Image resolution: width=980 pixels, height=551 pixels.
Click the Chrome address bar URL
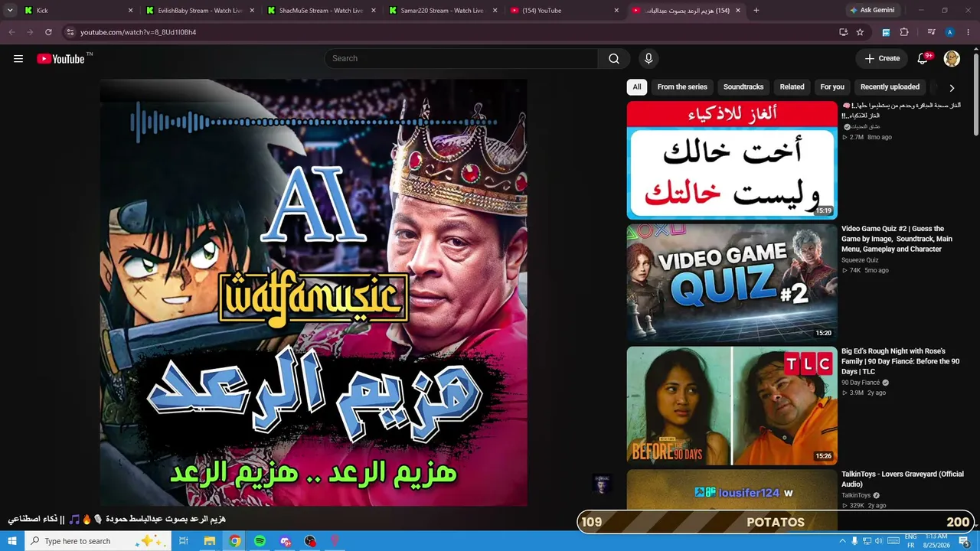[x=139, y=32]
